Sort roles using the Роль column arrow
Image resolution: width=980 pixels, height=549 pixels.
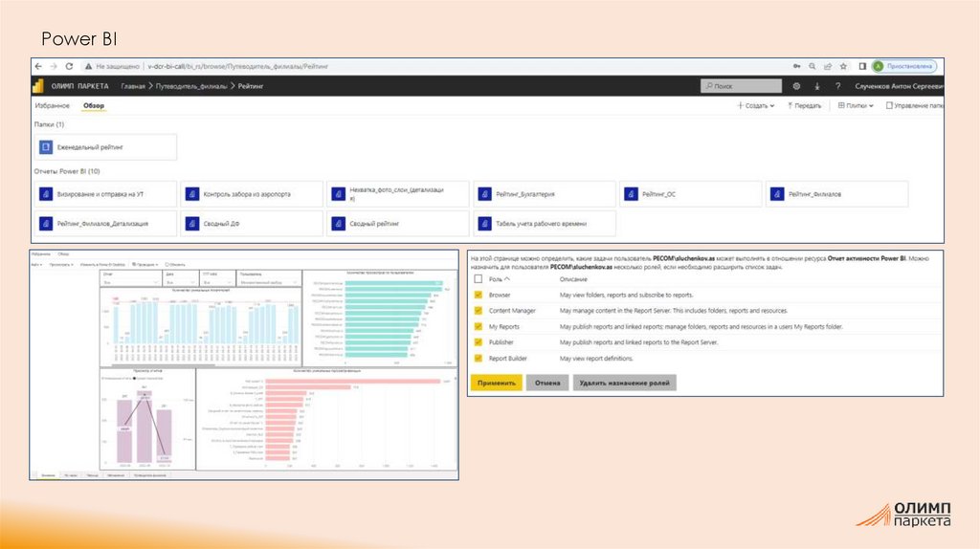[x=507, y=279]
